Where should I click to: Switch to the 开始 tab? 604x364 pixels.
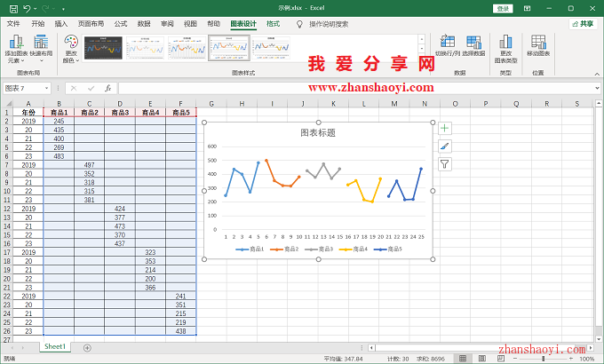[x=37, y=24]
